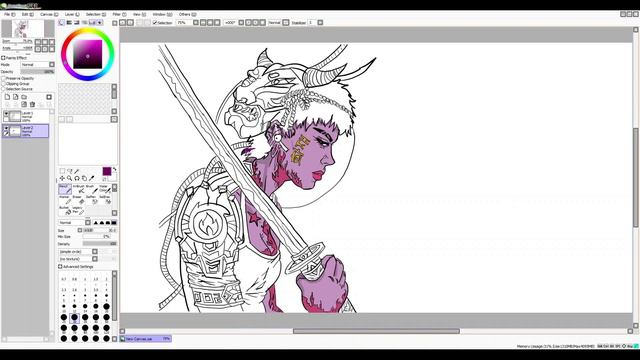640x360 pixels.
Task: Create a new linework layer
Action: coord(16,97)
